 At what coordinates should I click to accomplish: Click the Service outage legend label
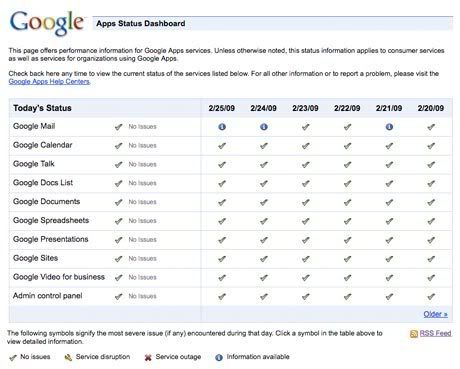178,357
